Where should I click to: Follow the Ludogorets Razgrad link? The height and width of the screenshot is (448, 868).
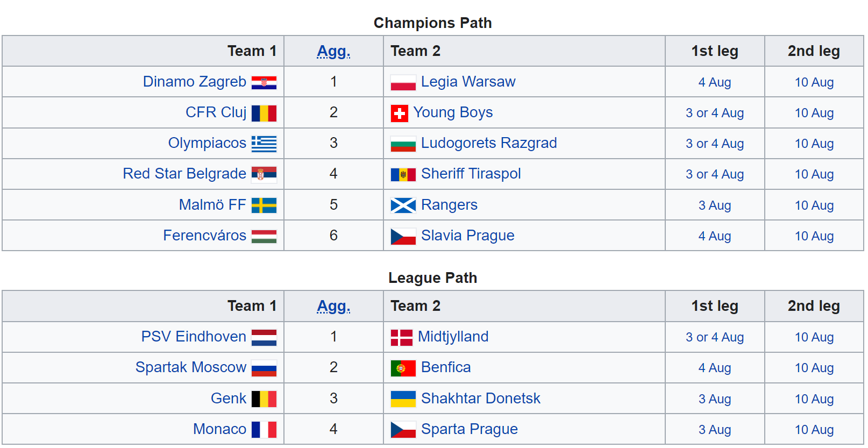click(489, 143)
